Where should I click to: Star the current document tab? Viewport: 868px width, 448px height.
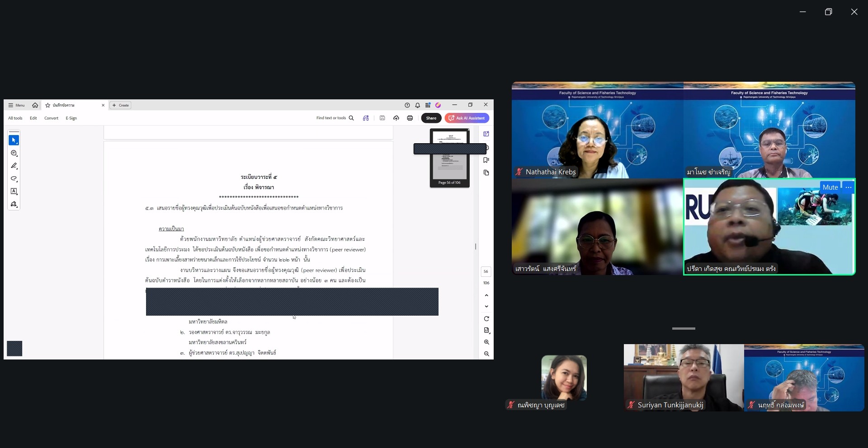[48, 105]
